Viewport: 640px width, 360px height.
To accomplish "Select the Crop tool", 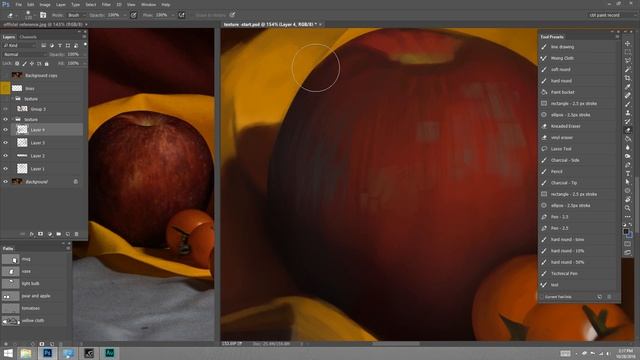I will [628, 78].
